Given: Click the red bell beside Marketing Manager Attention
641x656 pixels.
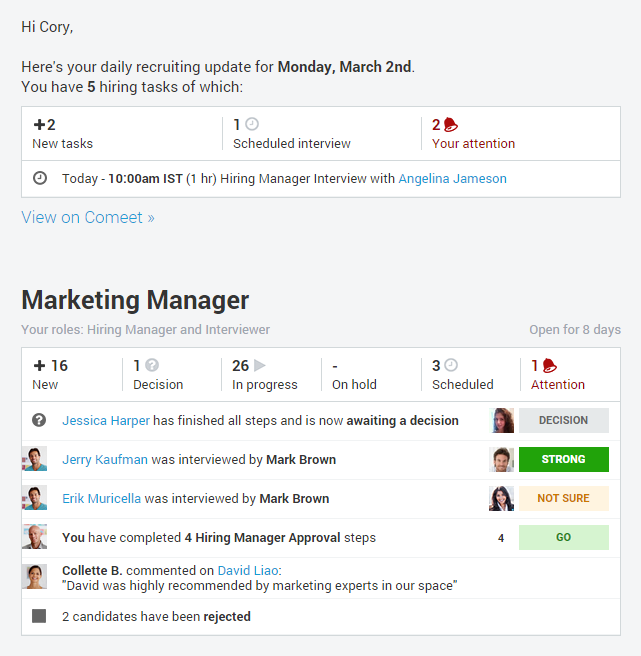Looking at the screenshot, I should coord(549,366).
